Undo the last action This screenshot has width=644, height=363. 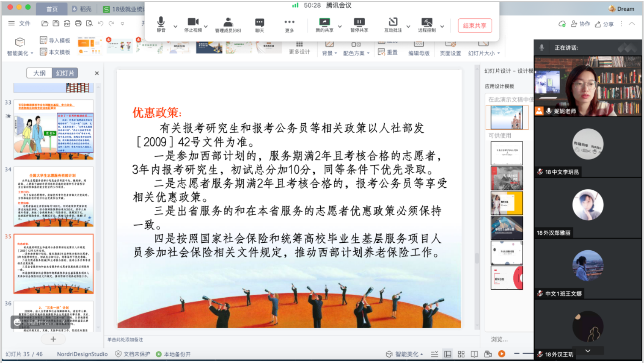[100, 23]
